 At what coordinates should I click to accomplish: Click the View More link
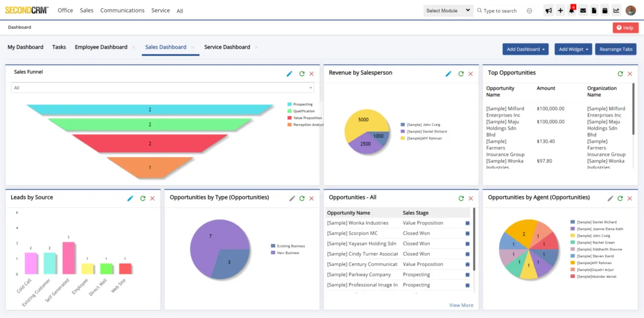pyautogui.click(x=461, y=305)
